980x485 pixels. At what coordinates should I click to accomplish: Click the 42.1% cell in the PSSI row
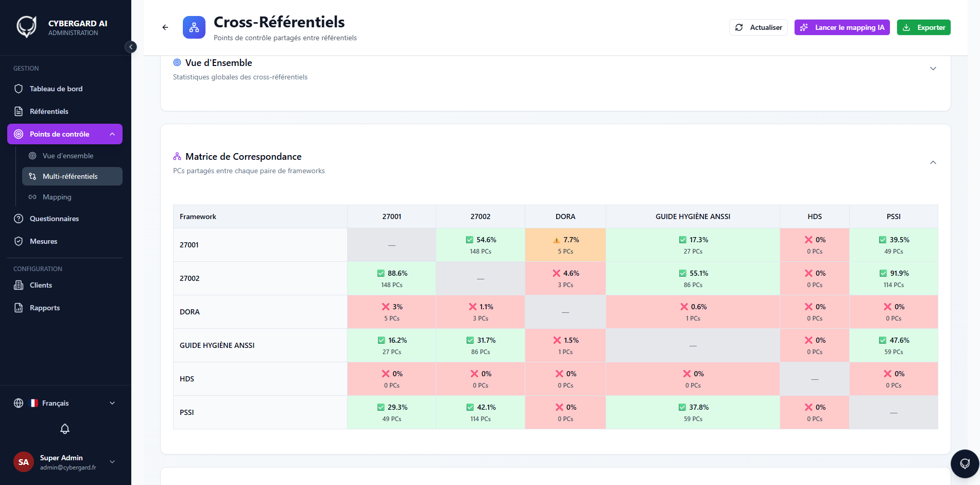point(480,412)
